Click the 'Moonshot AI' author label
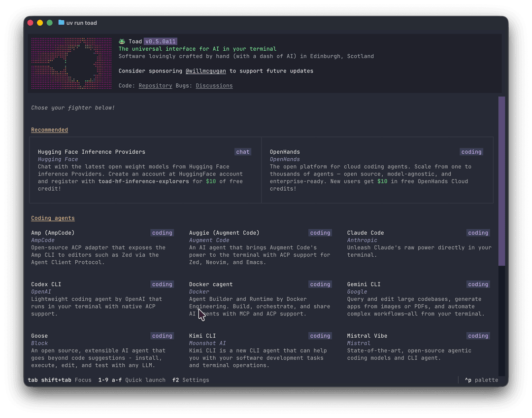 (207, 343)
